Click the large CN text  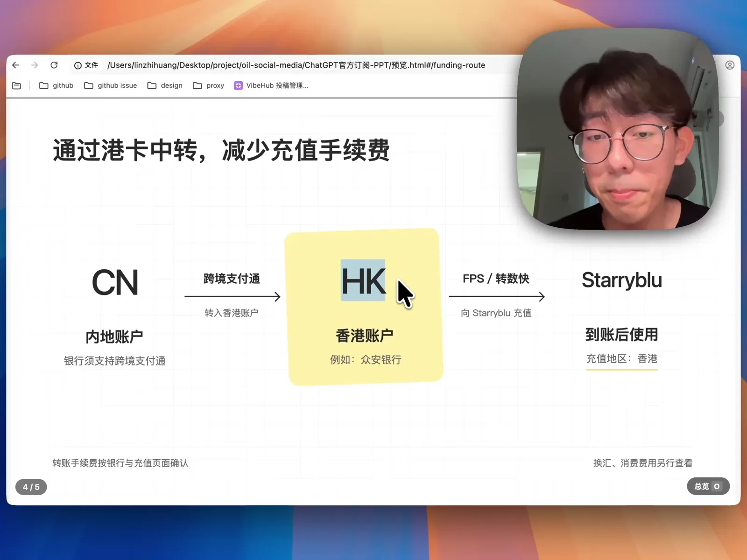coord(115,283)
